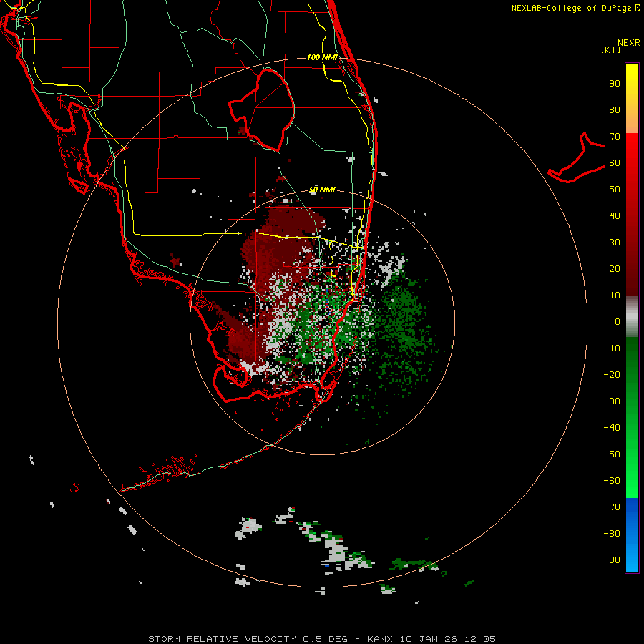Click the [KT] units label

[611, 49]
